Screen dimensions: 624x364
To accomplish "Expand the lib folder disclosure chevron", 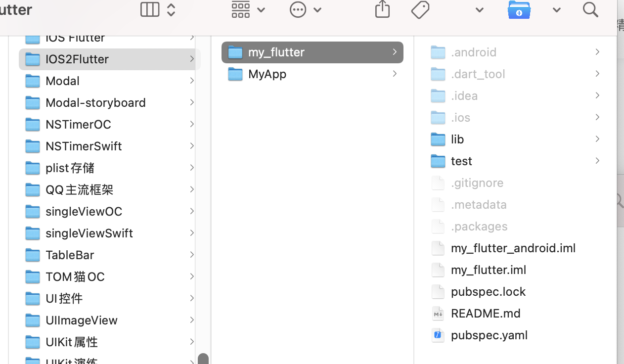I will click(597, 139).
